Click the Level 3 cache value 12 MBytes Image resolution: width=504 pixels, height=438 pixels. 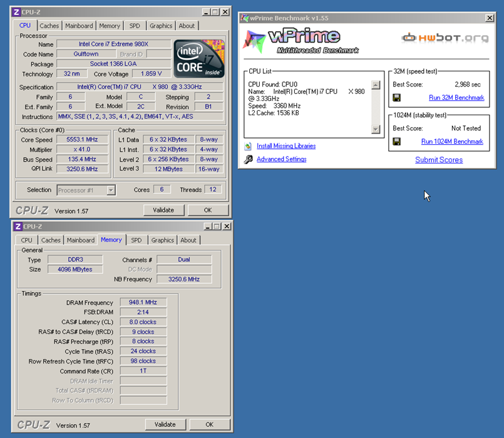[169, 169]
